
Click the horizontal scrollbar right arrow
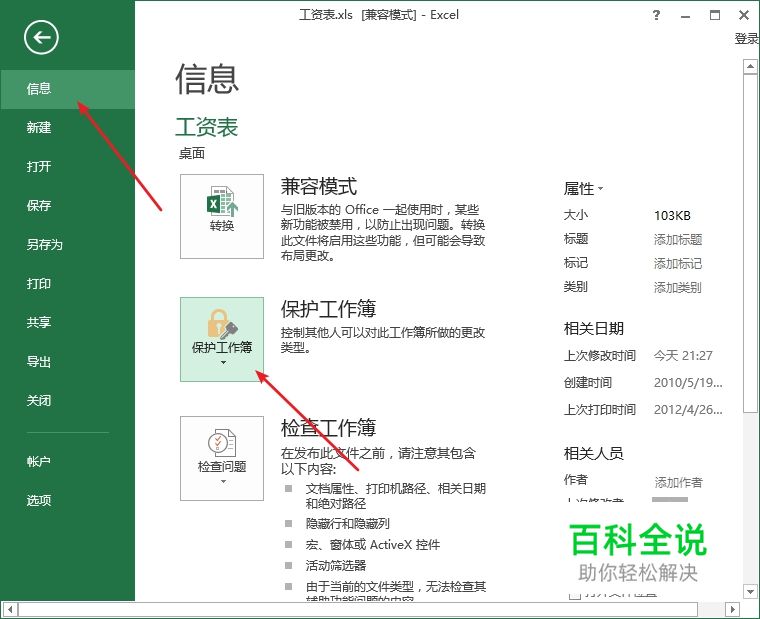(x=732, y=609)
